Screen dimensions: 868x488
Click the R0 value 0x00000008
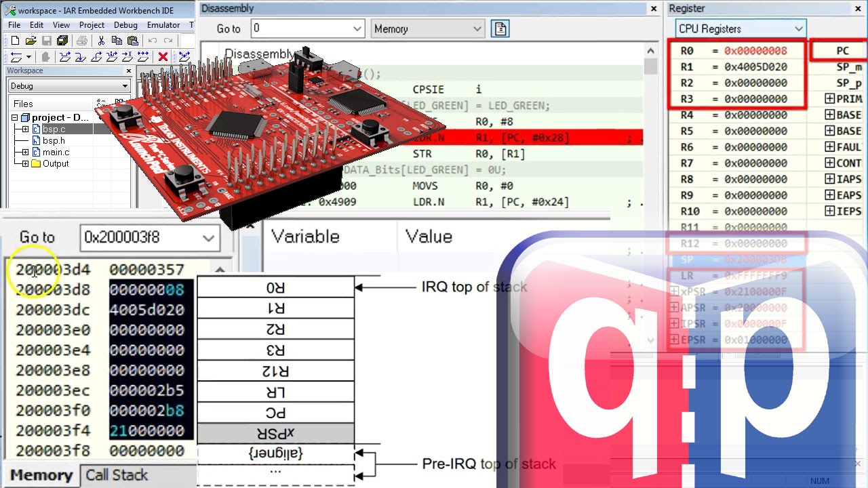coord(755,51)
